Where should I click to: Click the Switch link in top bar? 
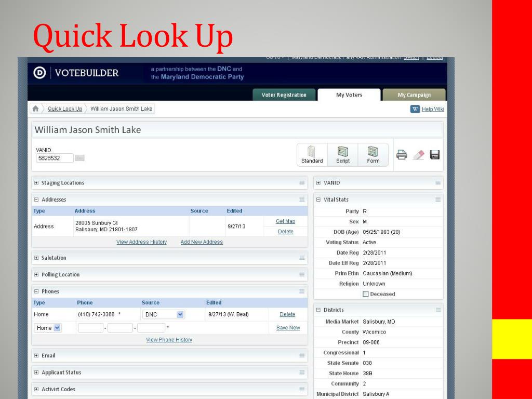coord(411,58)
